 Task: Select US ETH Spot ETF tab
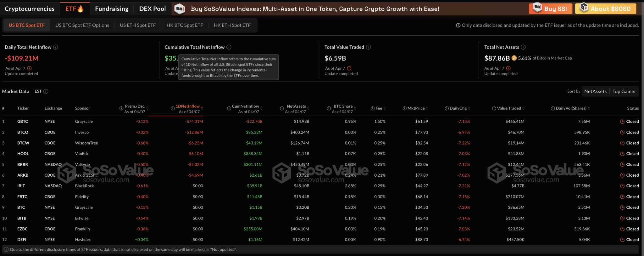tap(138, 25)
